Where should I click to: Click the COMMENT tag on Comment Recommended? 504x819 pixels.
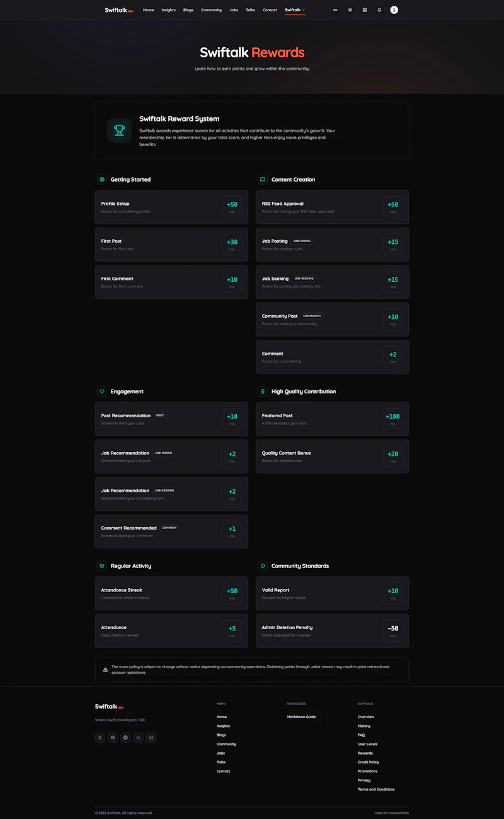click(x=169, y=528)
